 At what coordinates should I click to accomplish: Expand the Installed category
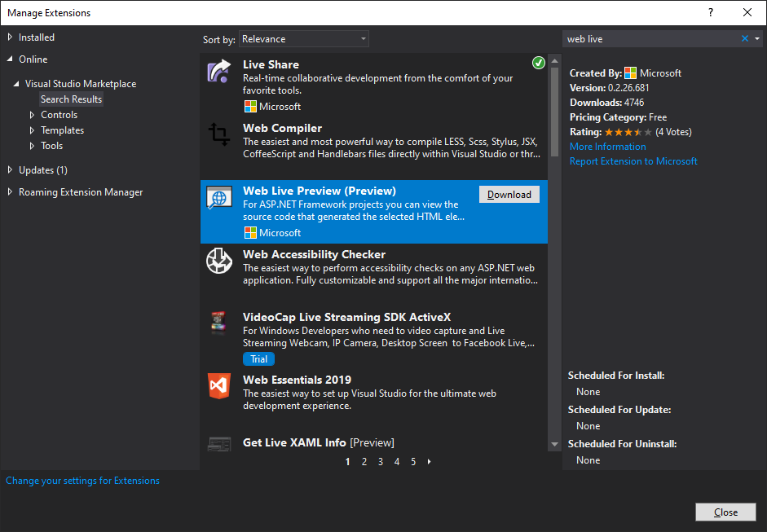[10, 37]
